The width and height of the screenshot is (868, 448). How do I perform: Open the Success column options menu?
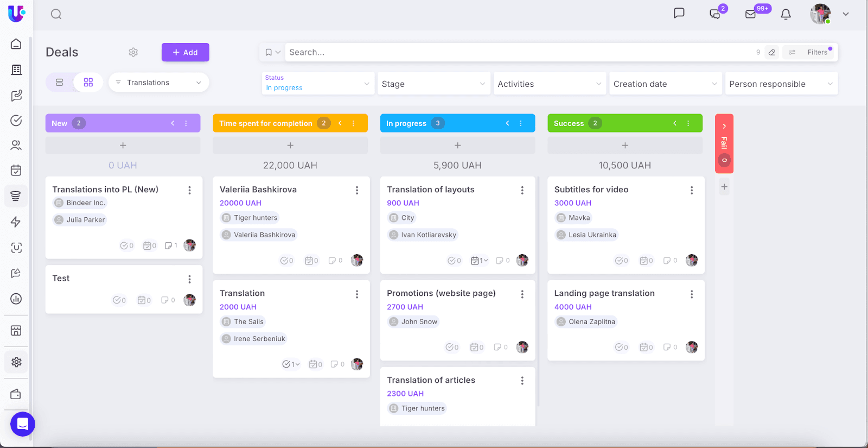[x=688, y=123]
